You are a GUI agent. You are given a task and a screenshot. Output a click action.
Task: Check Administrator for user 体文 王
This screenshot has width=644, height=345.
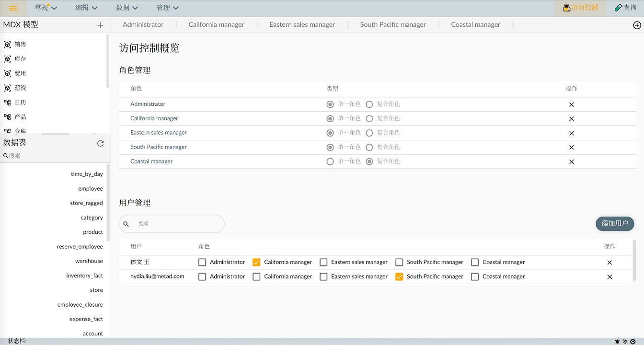tap(202, 262)
